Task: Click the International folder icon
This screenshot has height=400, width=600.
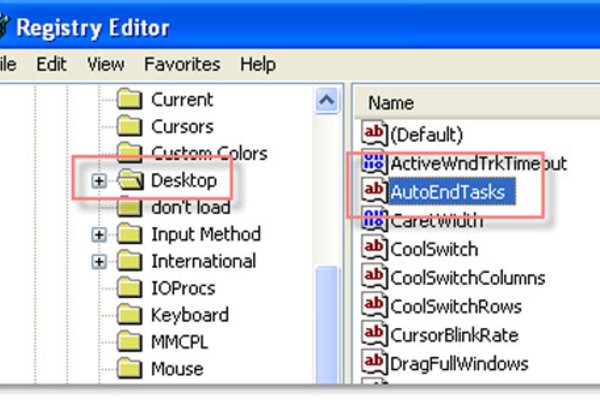Action: (x=130, y=261)
